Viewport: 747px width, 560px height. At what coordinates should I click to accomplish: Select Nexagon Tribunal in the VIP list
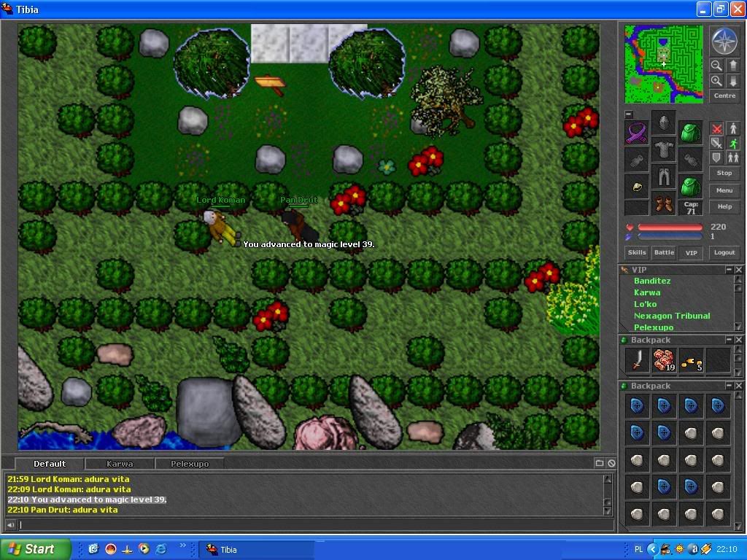tap(672, 316)
